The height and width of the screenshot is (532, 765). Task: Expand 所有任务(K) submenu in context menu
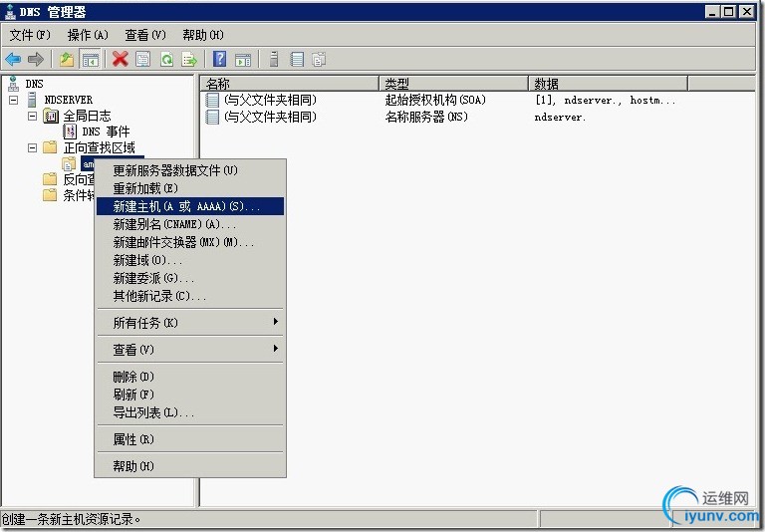point(190,323)
